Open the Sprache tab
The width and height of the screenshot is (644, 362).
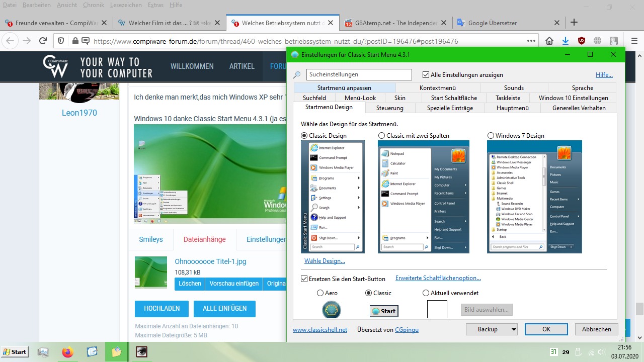point(583,88)
